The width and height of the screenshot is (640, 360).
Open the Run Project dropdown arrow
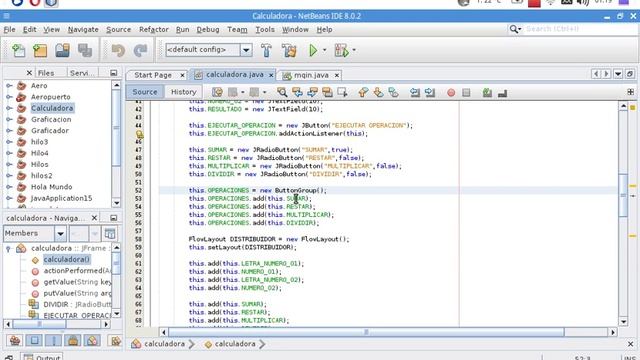point(324,50)
